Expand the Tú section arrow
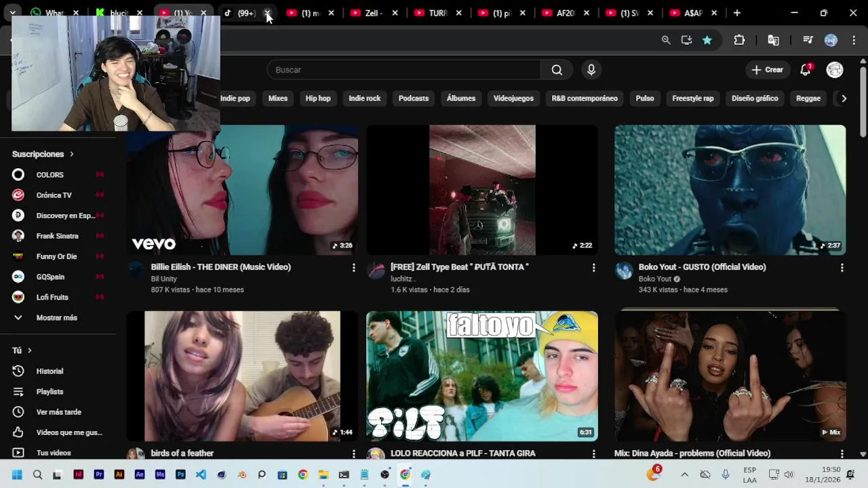The height and width of the screenshot is (488, 868). coord(29,350)
